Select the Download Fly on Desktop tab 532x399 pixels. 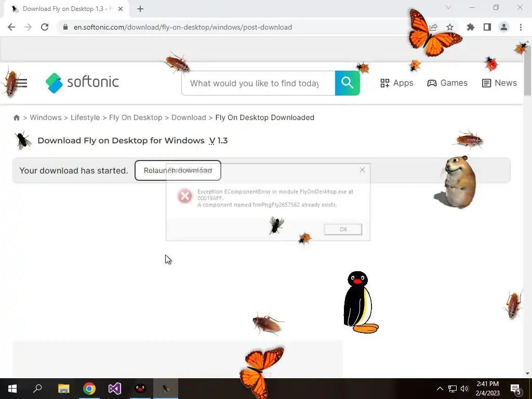click(x=66, y=9)
